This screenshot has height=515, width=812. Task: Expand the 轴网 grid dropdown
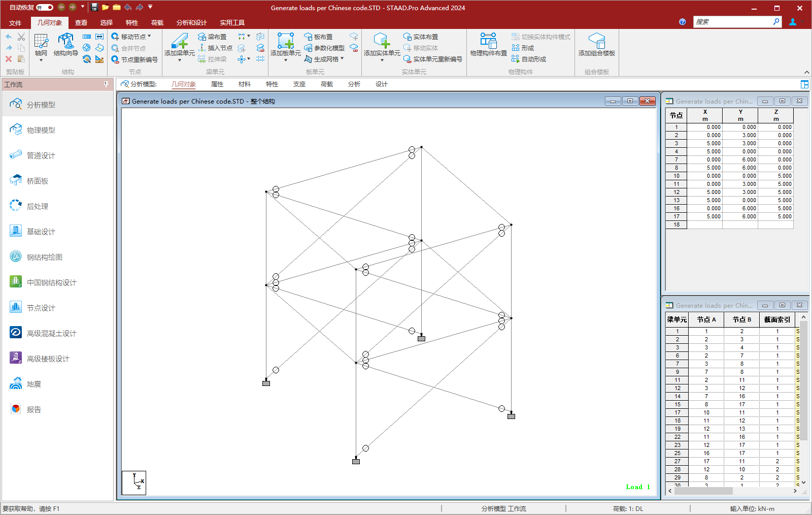41,60
